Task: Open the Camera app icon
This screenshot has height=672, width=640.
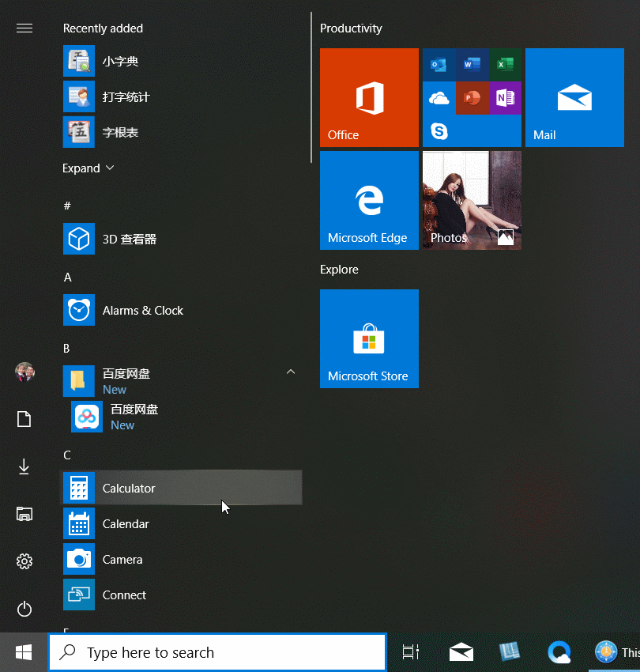Action: (x=79, y=560)
